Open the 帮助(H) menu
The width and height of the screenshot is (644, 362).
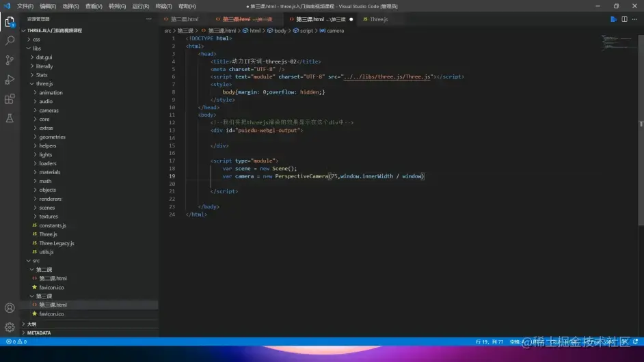(x=187, y=6)
